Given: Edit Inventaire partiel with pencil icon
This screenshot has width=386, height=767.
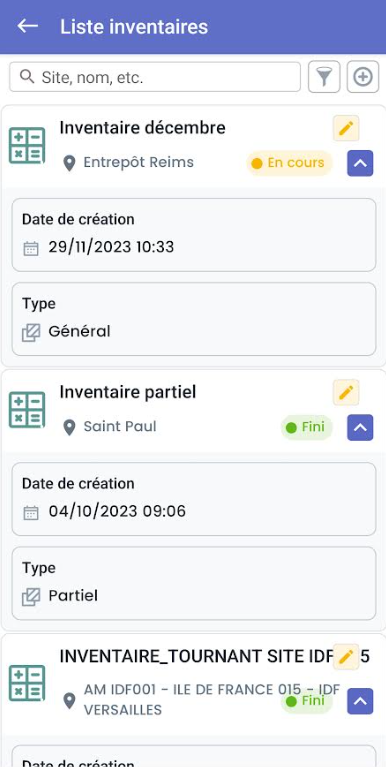Looking at the screenshot, I should click(x=346, y=392).
